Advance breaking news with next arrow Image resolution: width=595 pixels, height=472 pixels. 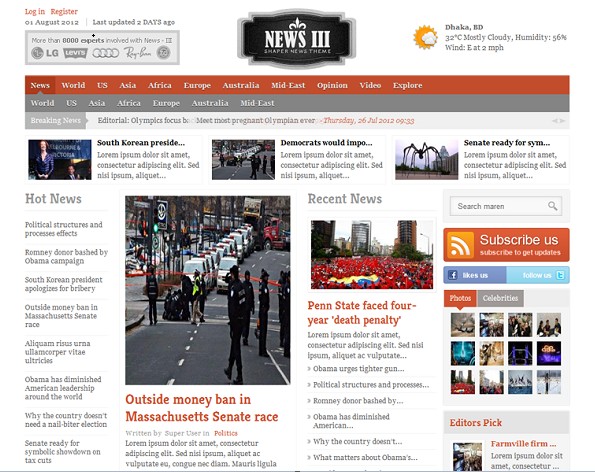pos(562,121)
